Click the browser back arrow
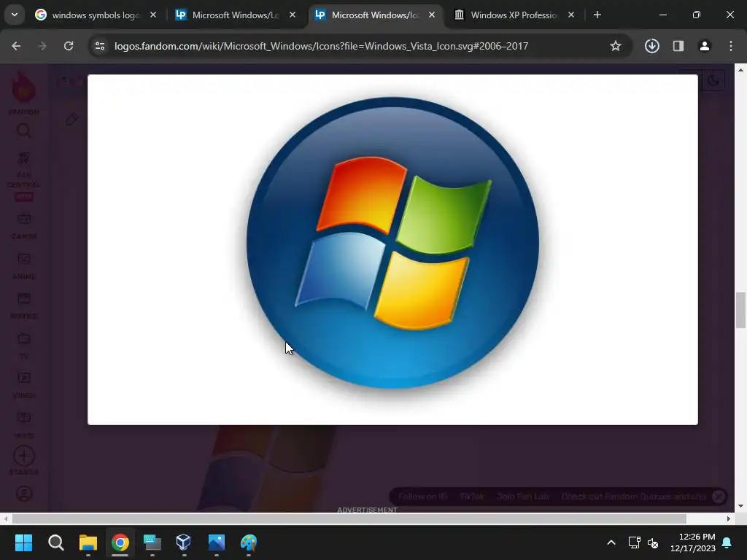 [16, 46]
